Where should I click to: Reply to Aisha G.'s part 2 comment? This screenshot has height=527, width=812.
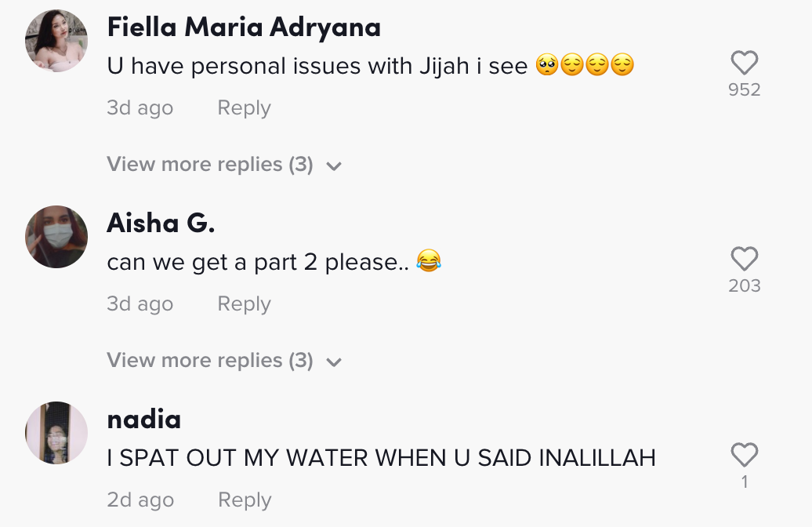click(244, 304)
